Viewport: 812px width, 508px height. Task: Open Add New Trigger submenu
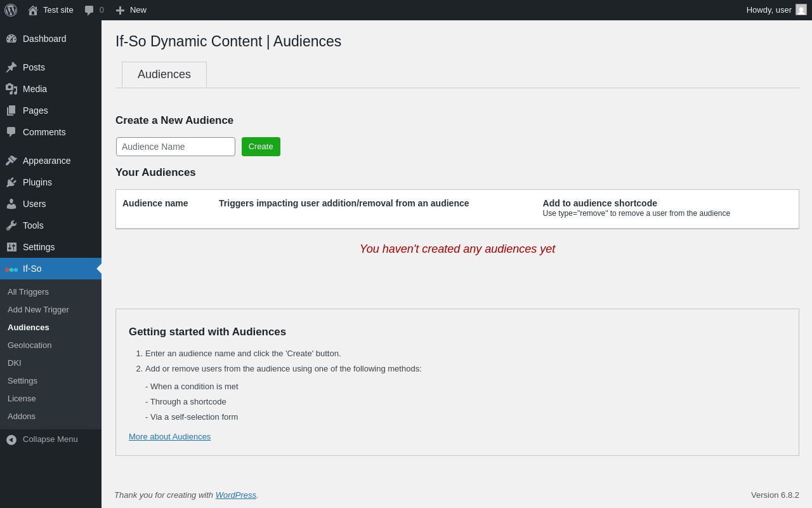51,310
